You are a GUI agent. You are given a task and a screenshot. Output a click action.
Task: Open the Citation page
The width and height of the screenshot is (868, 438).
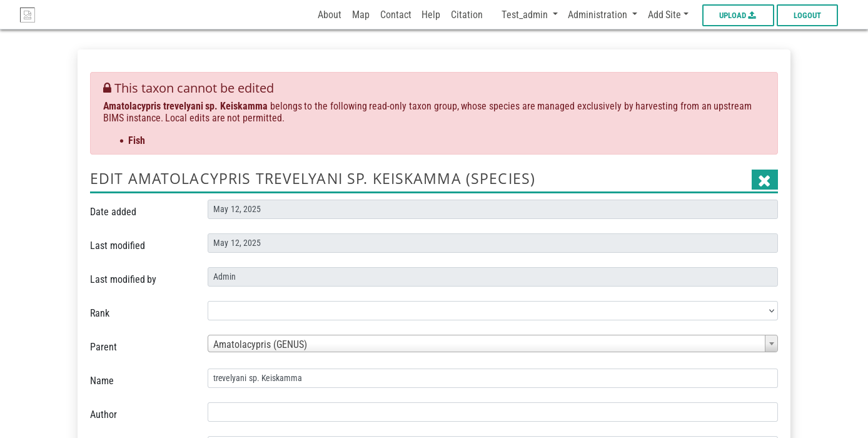(x=467, y=14)
